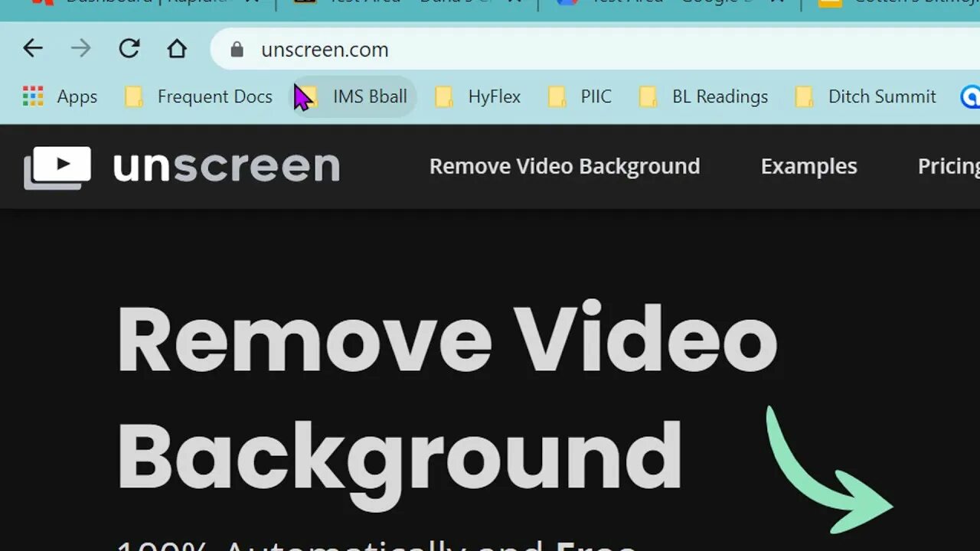Viewport: 980px width, 551px height.
Task: Open Remove Video Background nav link
Action: 564,166
